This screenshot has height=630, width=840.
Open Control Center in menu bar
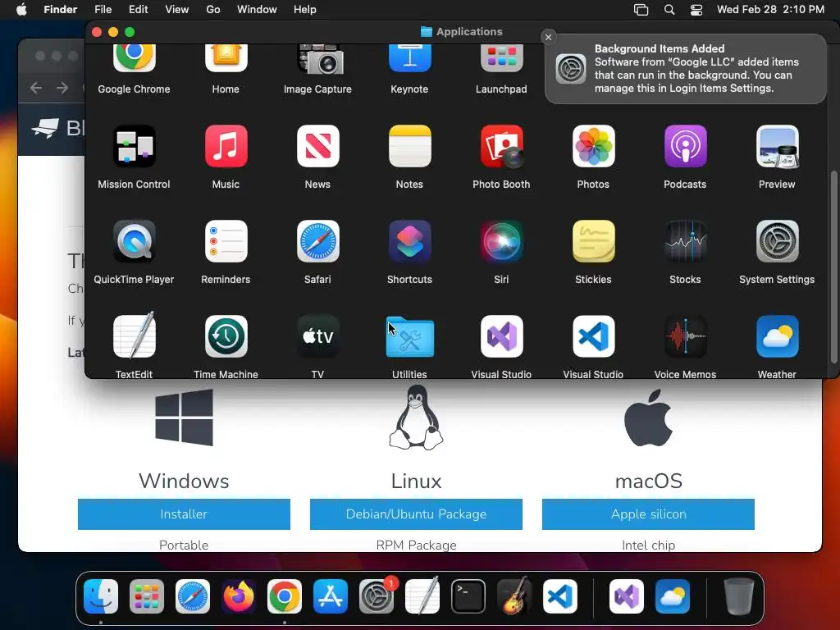pos(696,10)
